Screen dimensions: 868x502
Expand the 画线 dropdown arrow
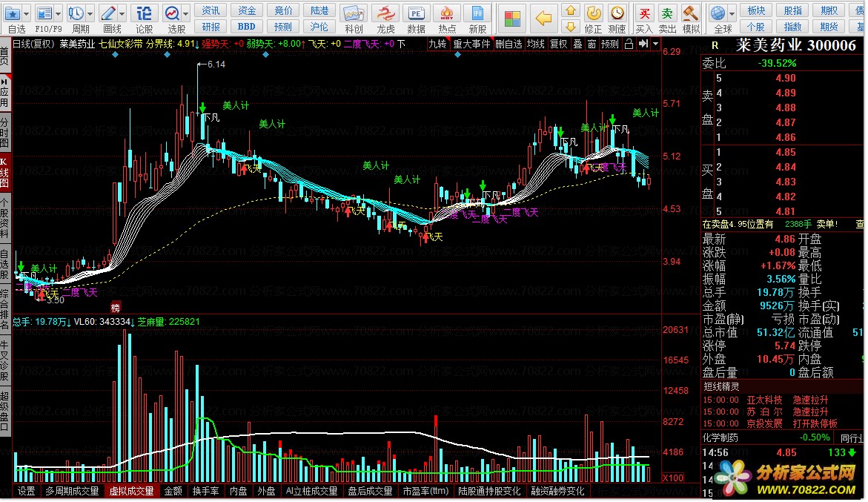pos(122,14)
